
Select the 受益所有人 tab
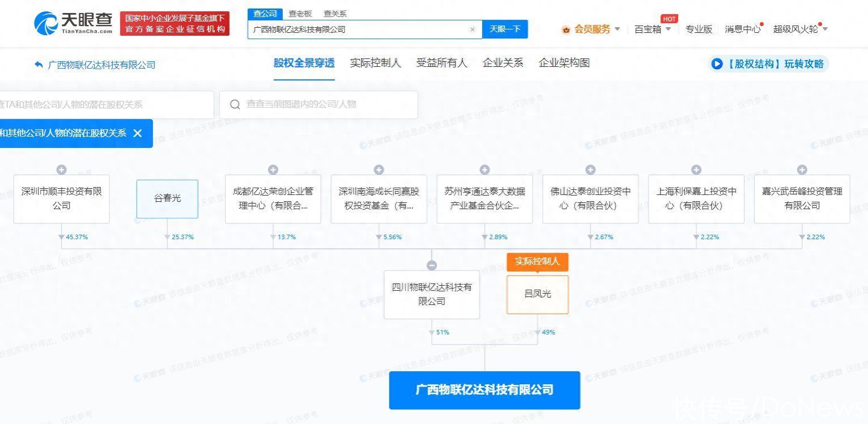coord(442,63)
